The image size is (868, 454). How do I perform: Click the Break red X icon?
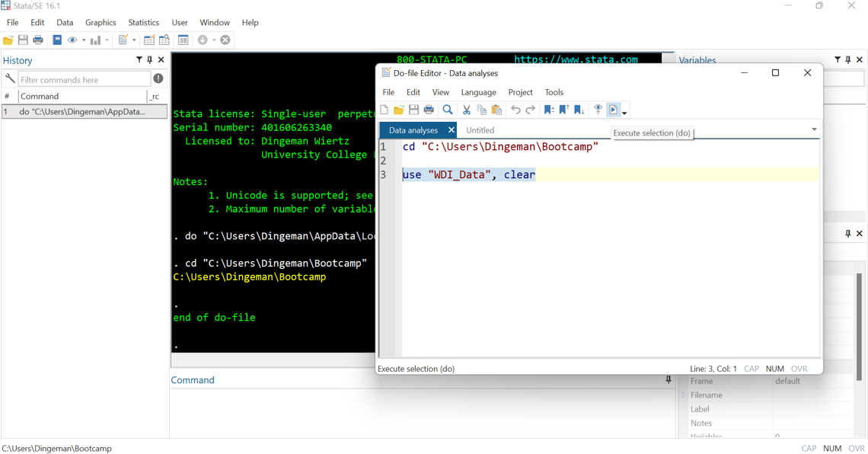pos(225,40)
